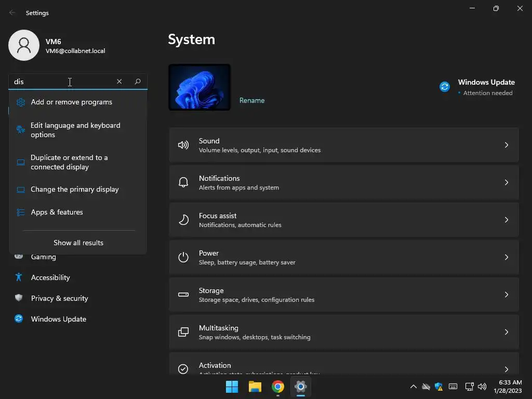Click the sidebar Windows Update icon
The image size is (532, 399).
(x=19, y=318)
